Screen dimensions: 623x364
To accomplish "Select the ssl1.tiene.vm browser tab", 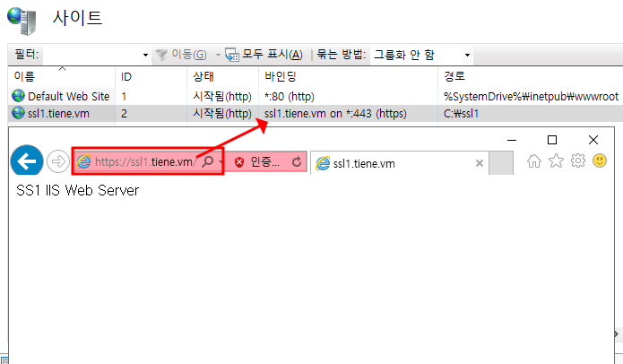I will [x=399, y=163].
